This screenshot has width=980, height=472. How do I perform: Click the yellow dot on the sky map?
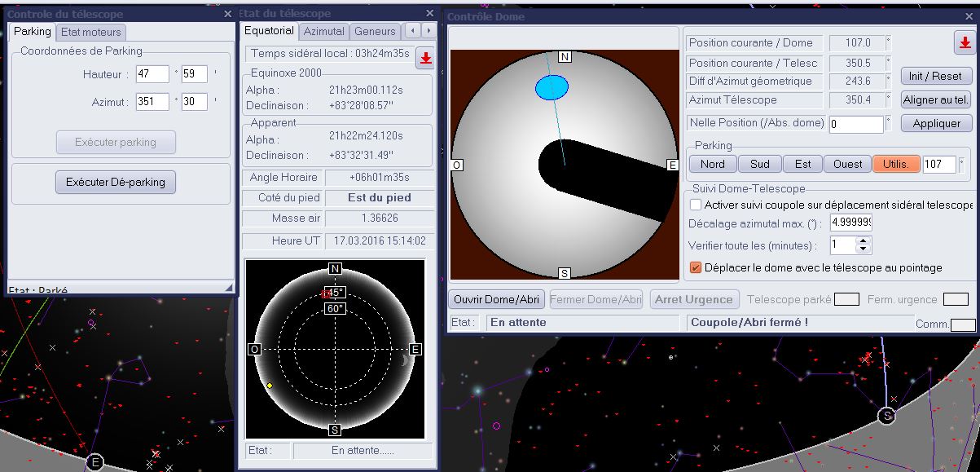(x=270, y=386)
